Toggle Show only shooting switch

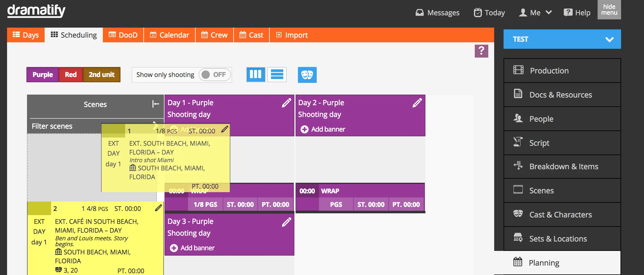click(214, 75)
